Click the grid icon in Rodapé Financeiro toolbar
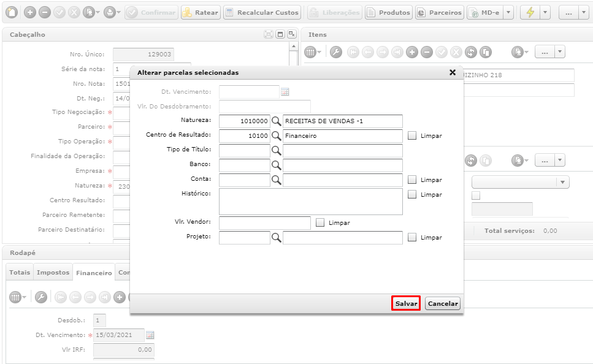Viewport: 593px width, 364px height. point(15,297)
